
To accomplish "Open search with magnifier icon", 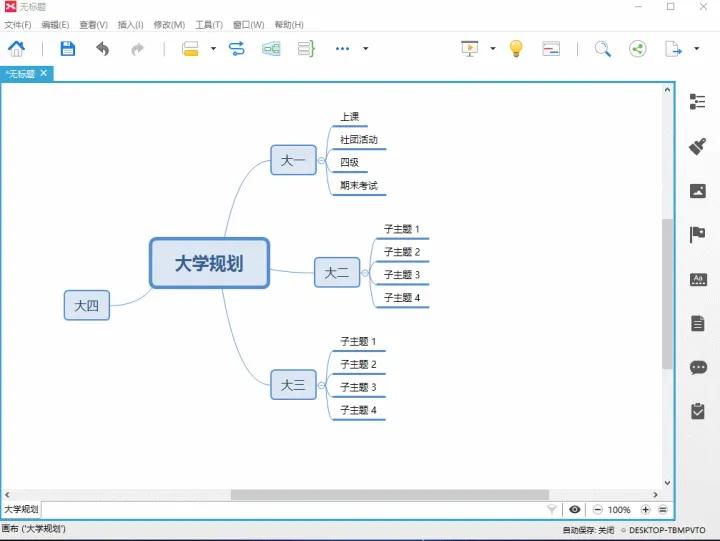I will (x=602, y=48).
